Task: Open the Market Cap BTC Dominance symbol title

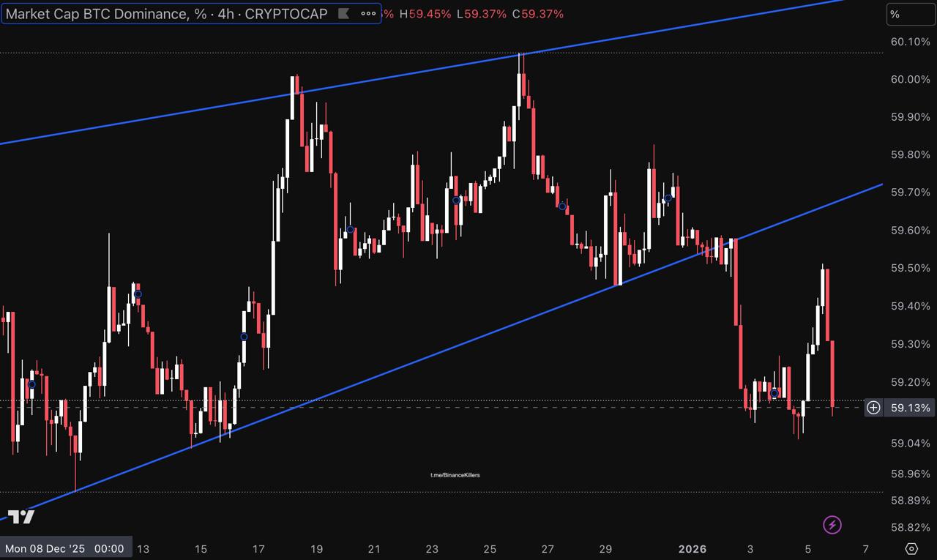Action: pos(167,14)
